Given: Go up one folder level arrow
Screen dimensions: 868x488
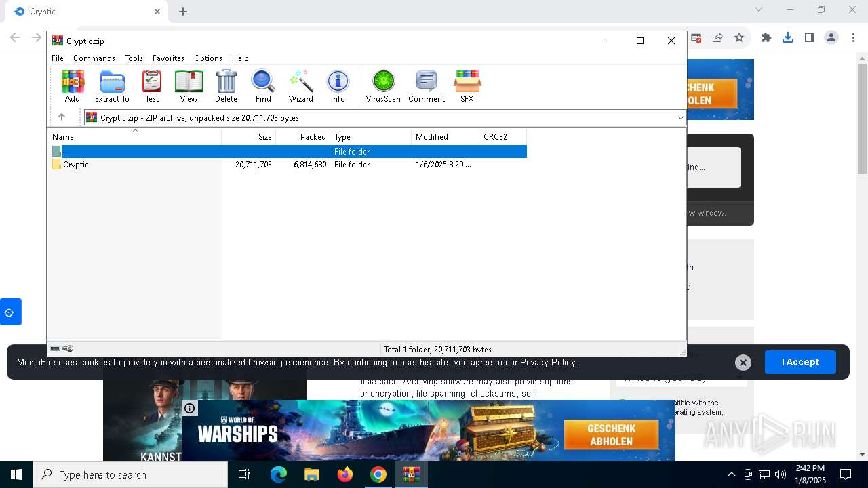Looking at the screenshot, I should click(x=62, y=117).
